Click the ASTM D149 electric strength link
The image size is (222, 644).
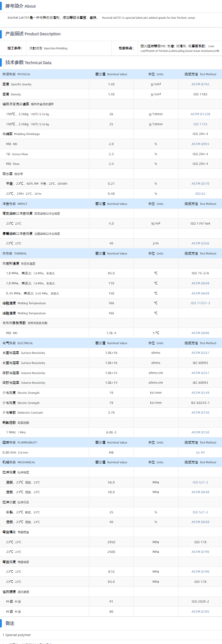pyautogui.click(x=200, y=393)
